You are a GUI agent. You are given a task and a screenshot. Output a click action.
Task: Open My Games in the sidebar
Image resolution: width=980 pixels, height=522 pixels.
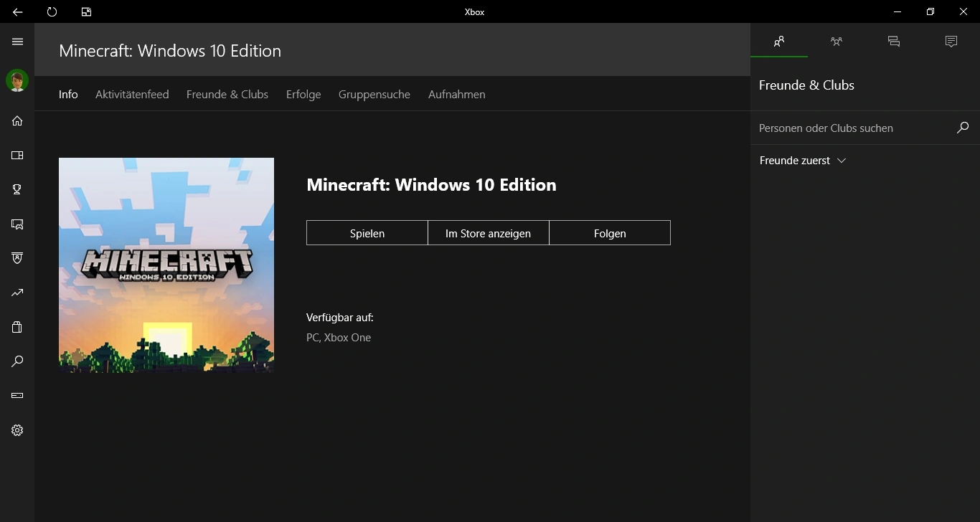pyautogui.click(x=17, y=155)
